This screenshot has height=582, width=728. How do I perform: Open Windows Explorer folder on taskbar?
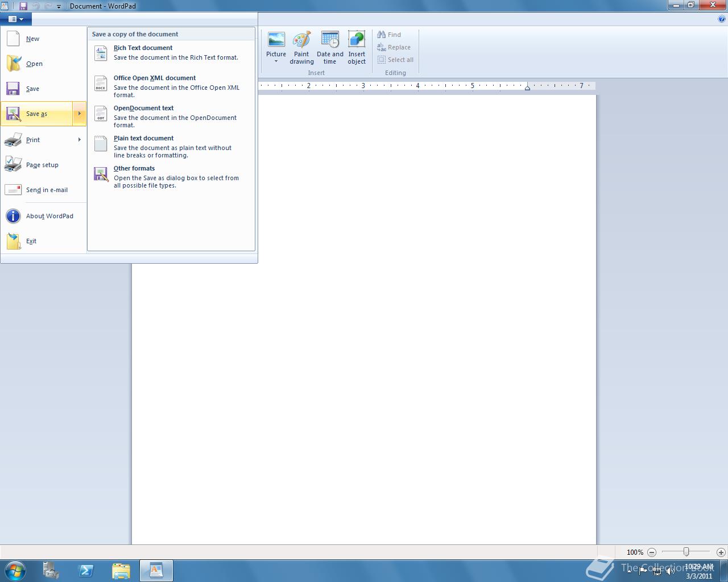[x=121, y=571]
